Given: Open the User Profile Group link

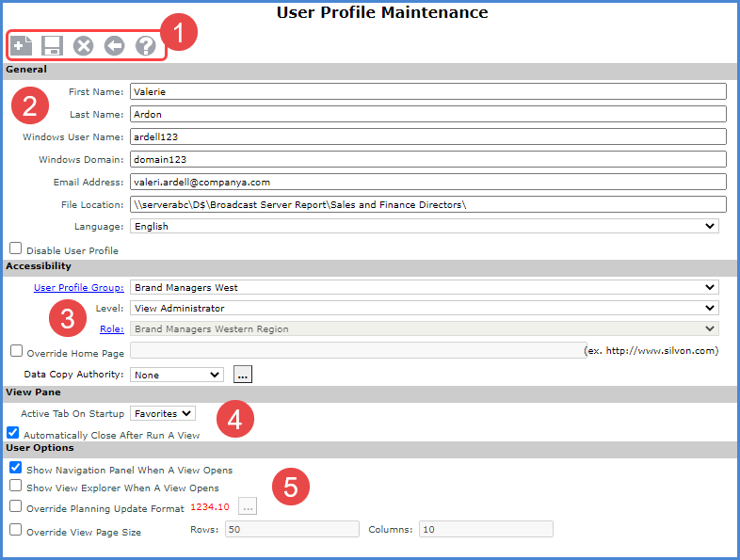Looking at the screenshot, I should coord(78,288).
